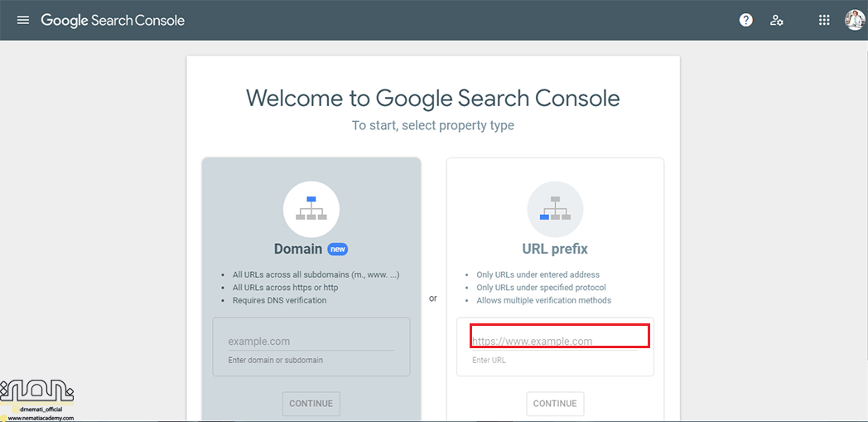Click the profile avatar picture

854,20
